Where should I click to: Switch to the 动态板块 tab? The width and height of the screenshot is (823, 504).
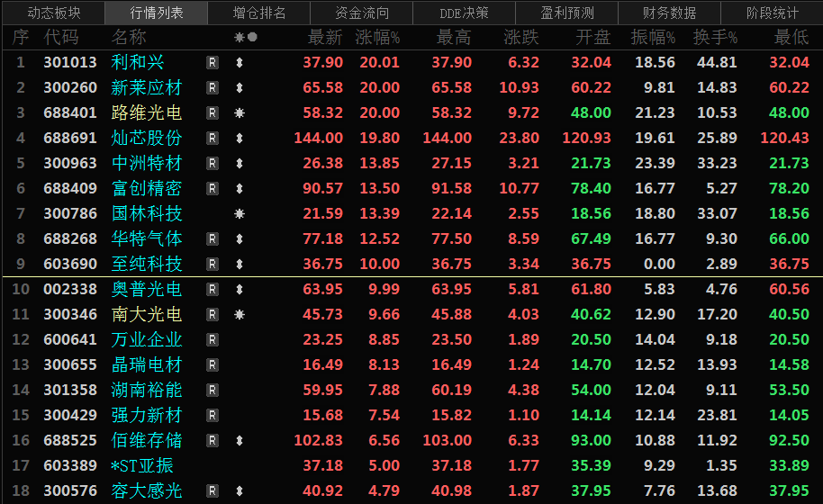pyautogui.click(x=54, y=13)
